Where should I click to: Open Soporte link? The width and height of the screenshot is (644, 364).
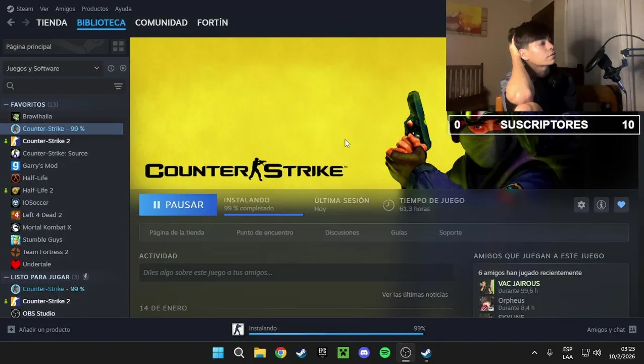coord(451,233)
